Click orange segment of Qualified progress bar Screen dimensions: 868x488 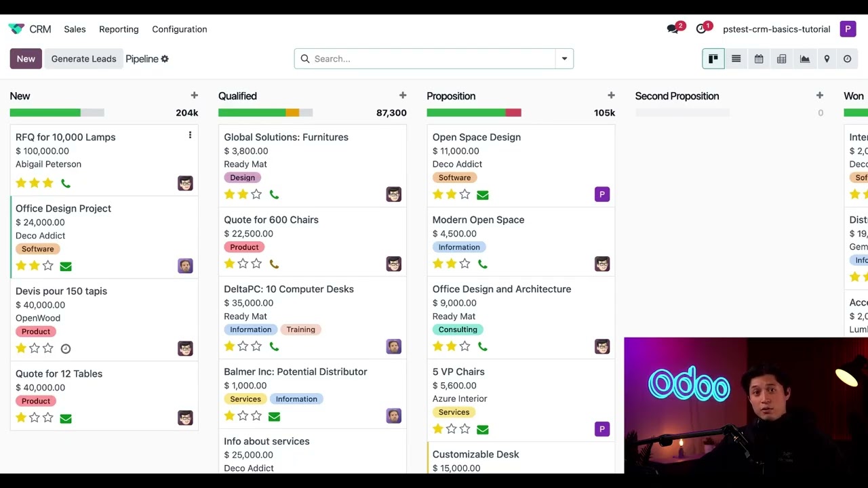292,113
